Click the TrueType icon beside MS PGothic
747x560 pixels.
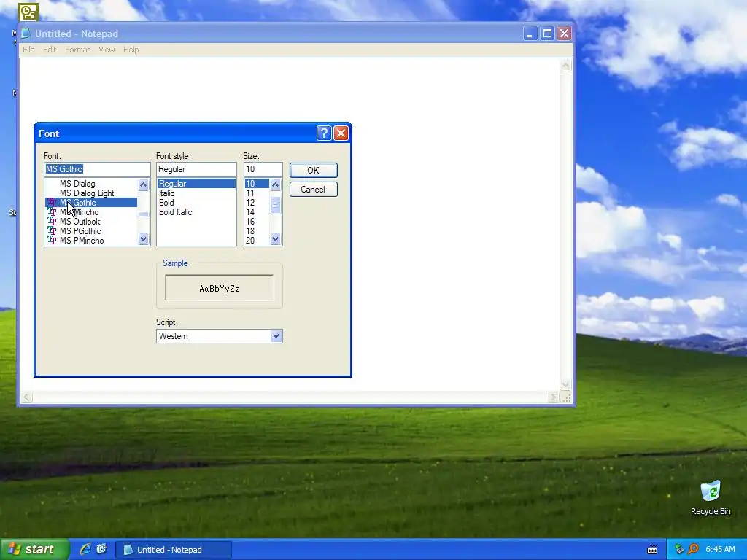[x=52, y=231]
